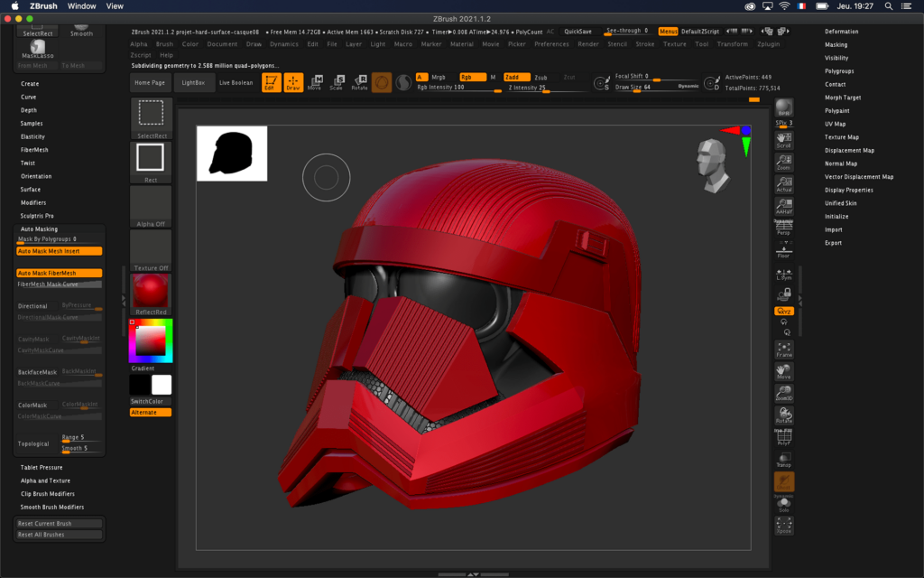Open the Stroke palette menu
Image resolution: width=924 pixels, height=578 pixels.
[645, 43]
